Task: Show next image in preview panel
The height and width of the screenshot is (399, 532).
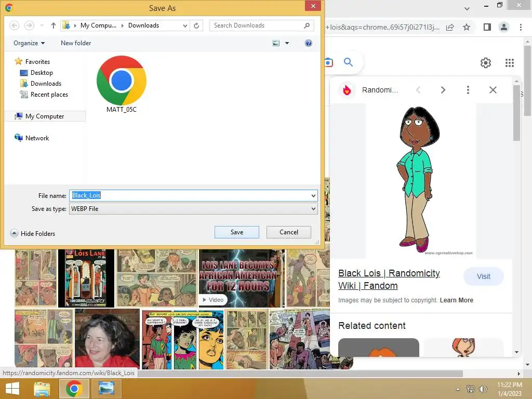Action: [443, 90]
